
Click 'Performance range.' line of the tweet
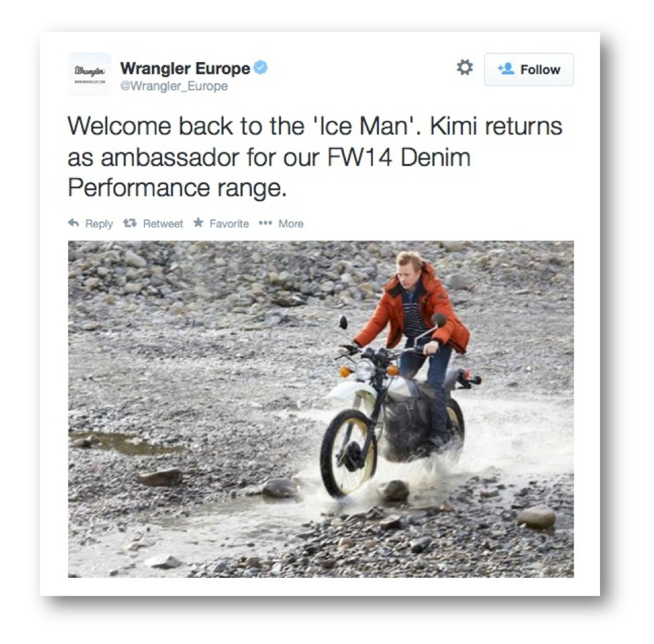[x=177, y=188]
